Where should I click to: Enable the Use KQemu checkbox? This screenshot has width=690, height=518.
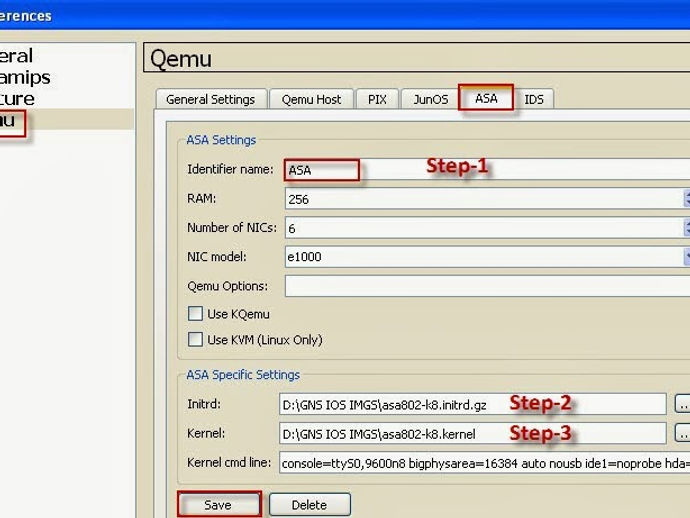[195, 314]
